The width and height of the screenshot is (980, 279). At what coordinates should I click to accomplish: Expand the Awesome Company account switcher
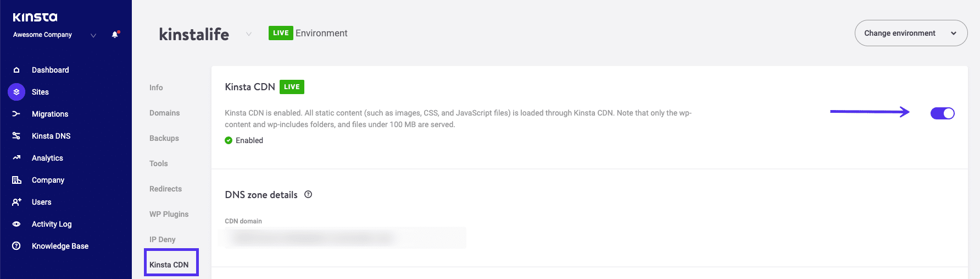tap(93, 35)
